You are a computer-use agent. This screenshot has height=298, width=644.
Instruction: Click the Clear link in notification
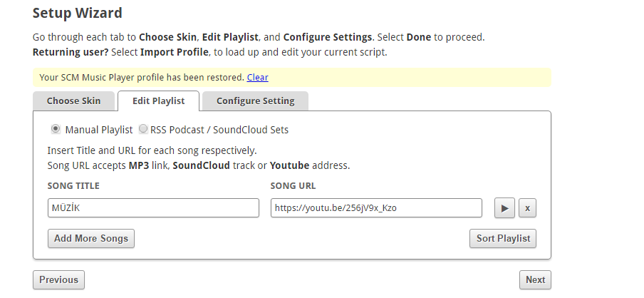pyautogui.click(x=258, y=77)
